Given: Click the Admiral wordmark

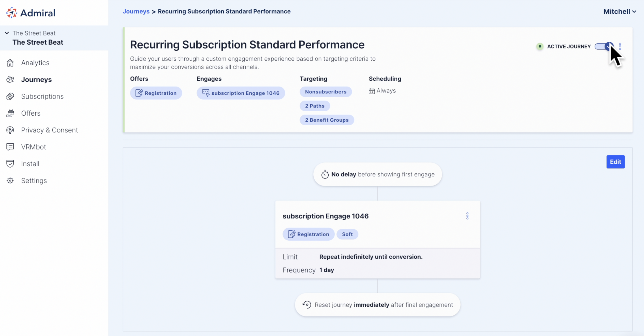Looking at the screenshot, I should [38, 13].
